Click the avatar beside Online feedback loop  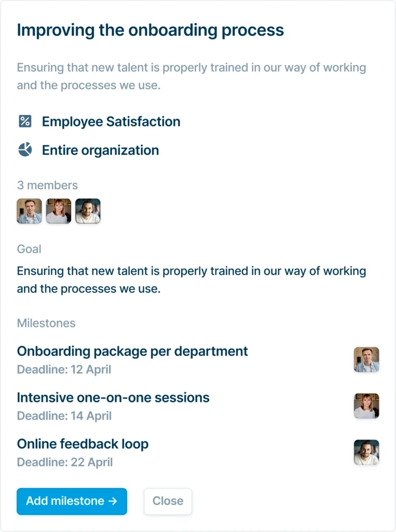click(x=366, y=452)
